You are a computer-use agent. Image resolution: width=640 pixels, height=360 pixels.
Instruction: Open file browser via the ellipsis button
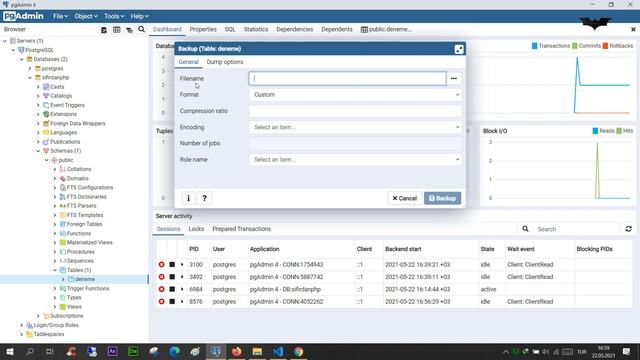tap(454, 78)
